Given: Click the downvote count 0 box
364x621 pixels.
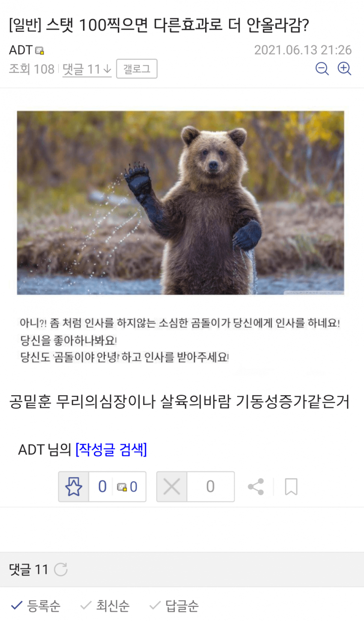Looking at the screenshot, I should click(210, 486).
